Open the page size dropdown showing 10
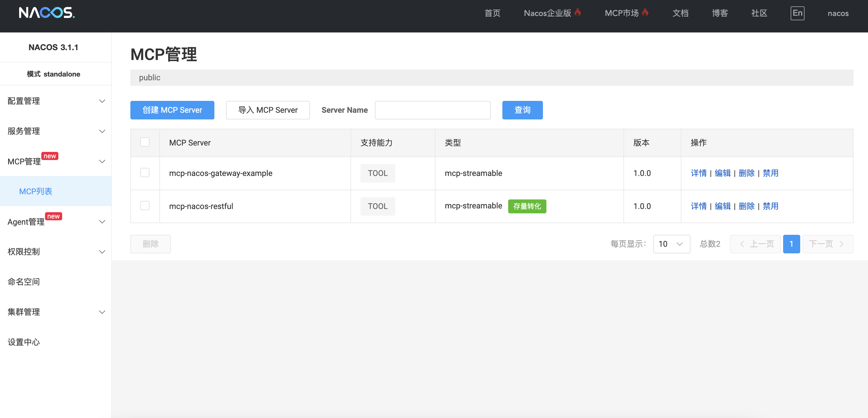Viewport: 868px width, 418px height. (672, 244)
